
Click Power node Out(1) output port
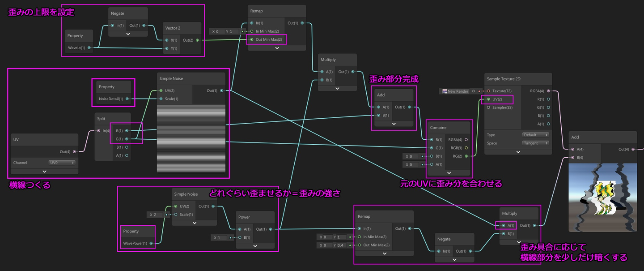[x=271, y=229]
